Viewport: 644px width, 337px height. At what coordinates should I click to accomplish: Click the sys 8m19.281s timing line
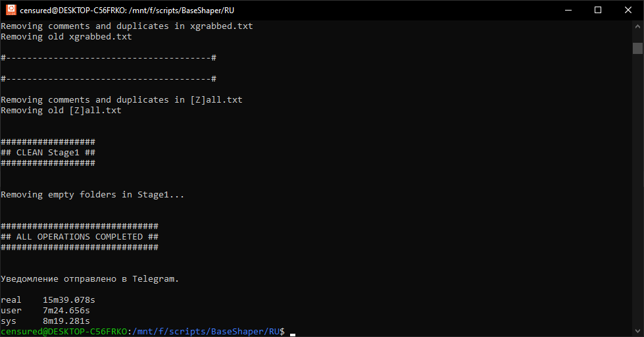coord(45,321)
